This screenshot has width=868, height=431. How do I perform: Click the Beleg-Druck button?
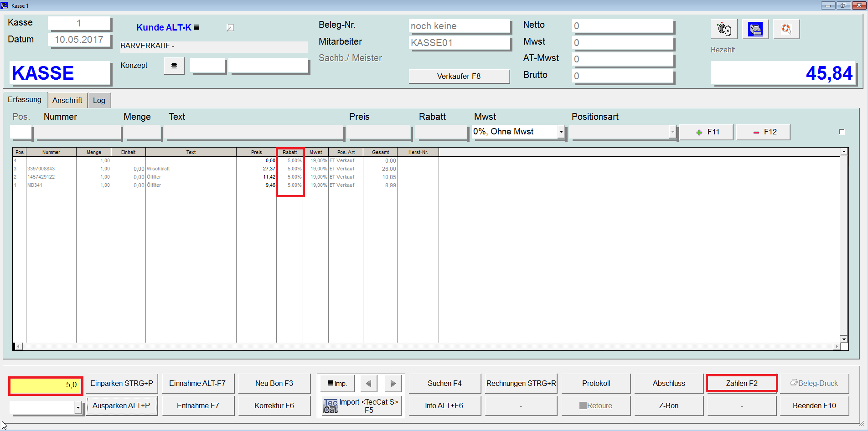click(x=814, y=384)
